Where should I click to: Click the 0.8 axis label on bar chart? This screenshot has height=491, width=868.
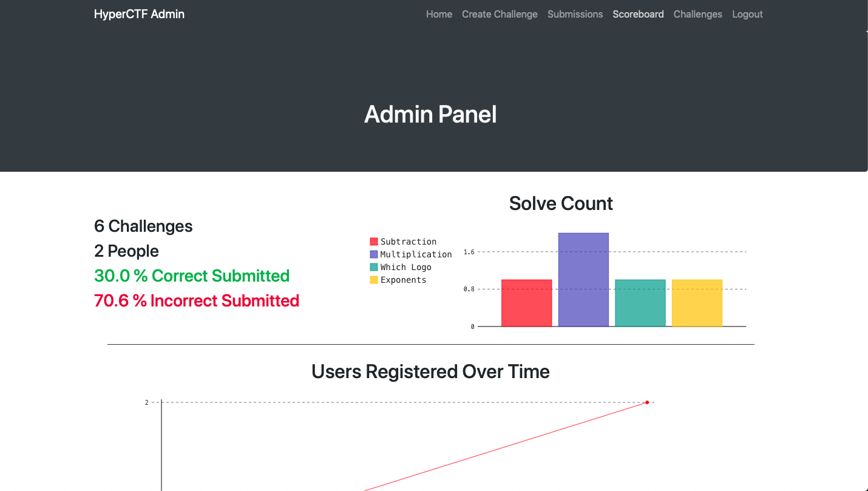click(x=469, y=290)
